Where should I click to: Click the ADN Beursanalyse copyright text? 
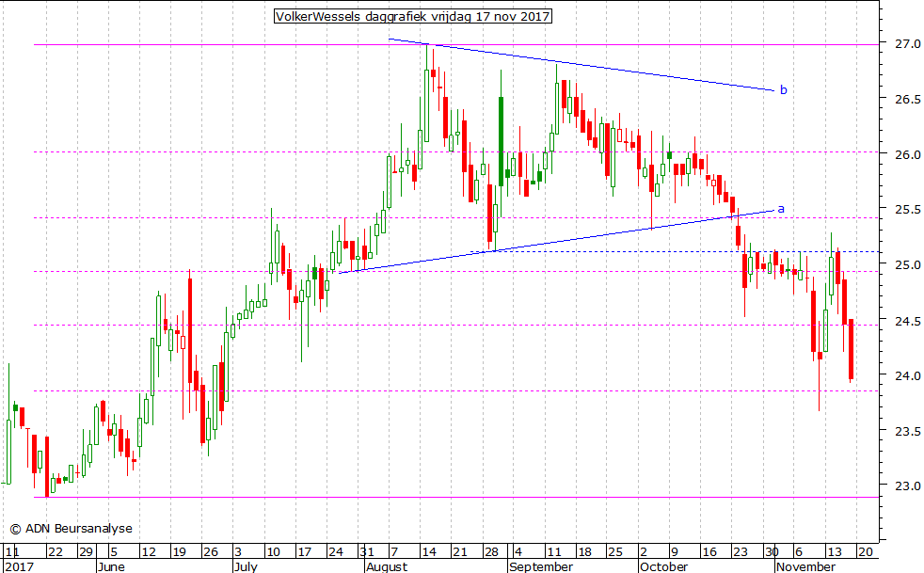pyautogui.click(x=71, y=529)
